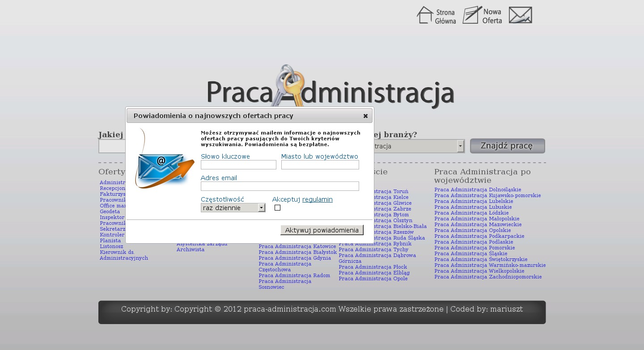The height and width of the screenshot is (350, 644).
Task: Open Praca Administracja Katowice link
Action: [297, 246]
